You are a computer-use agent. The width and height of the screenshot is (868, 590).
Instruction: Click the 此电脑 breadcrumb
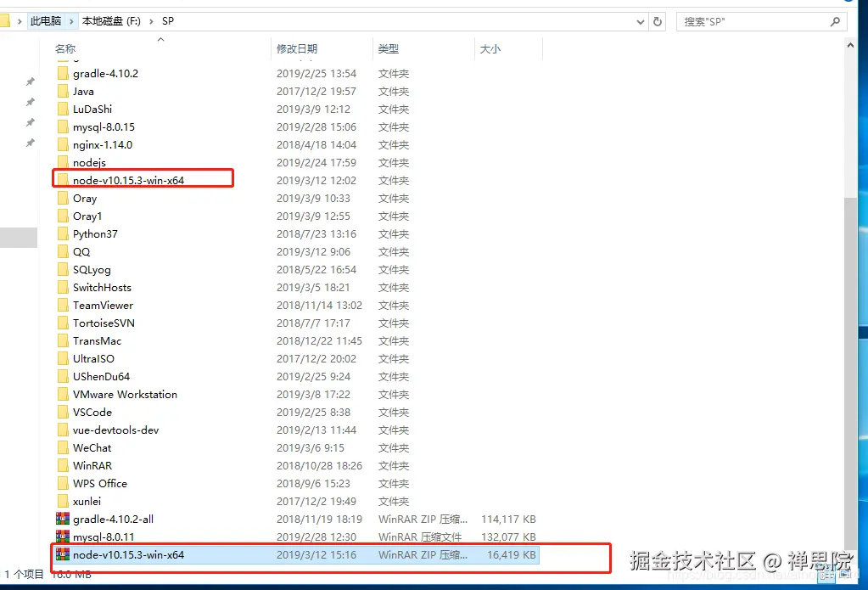coord(45,21)
